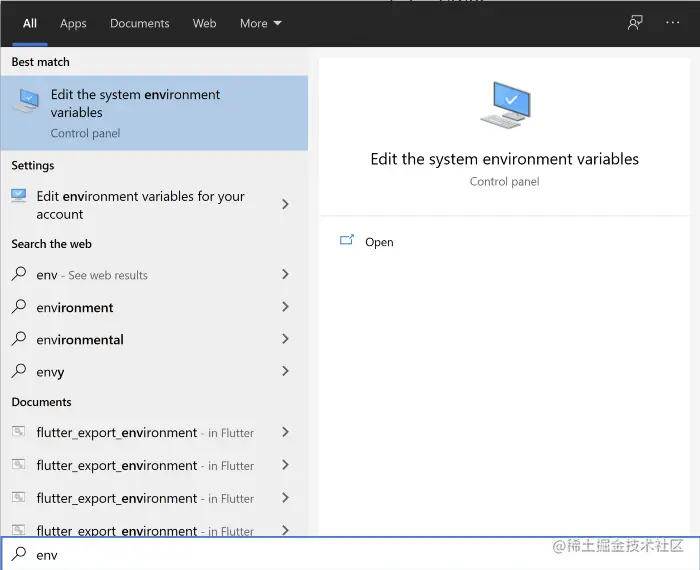Click the search magnifier in search box

19,554
